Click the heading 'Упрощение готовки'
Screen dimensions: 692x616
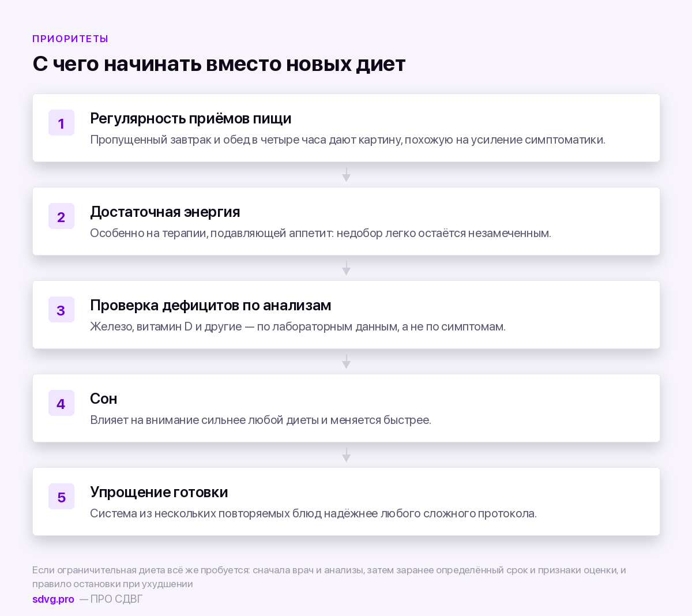click(159, 492)
